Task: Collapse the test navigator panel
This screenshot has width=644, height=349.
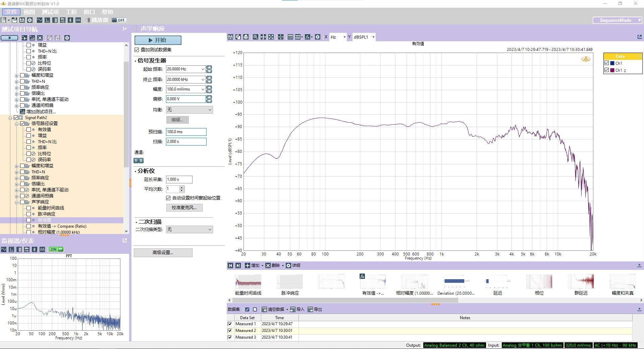Action: tap(125, 29)
